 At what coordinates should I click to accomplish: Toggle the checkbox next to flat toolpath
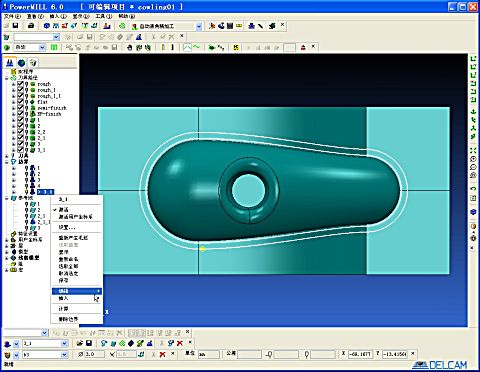tap(20, 102)
